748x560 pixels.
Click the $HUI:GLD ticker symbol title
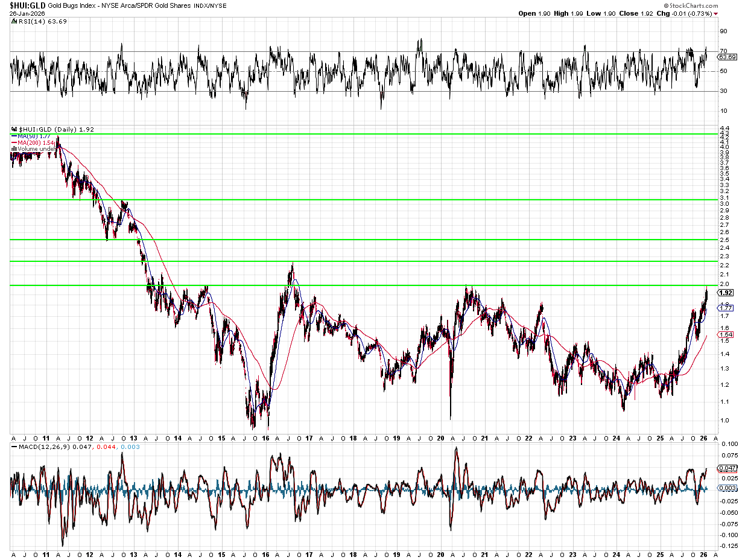click(x=27, y=5)
